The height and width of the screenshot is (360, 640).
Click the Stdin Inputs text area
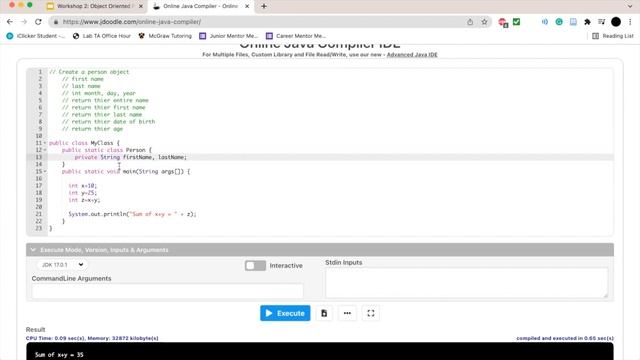click(466, 283)
